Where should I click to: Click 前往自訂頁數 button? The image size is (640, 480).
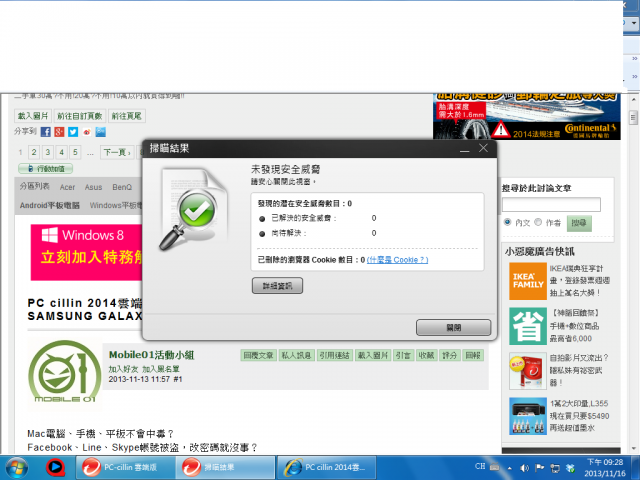coord(80,116)
